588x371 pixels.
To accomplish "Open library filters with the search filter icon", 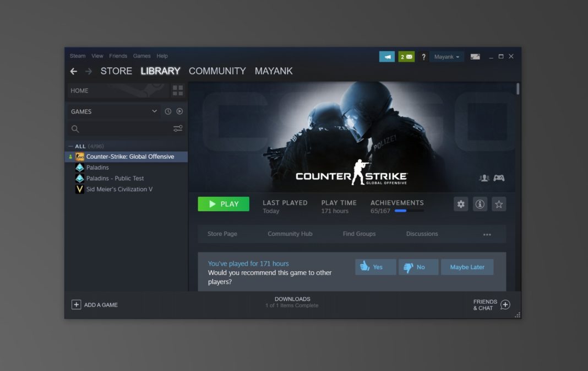I will 177,128.
